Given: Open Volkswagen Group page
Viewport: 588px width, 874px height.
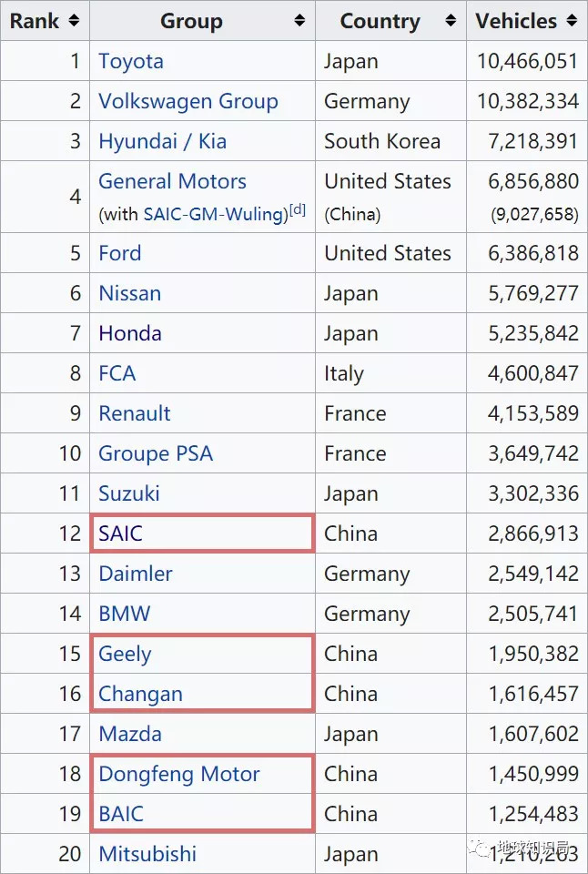Looking at the screenshot, I should pyautogui.click(x=188, y=101).
